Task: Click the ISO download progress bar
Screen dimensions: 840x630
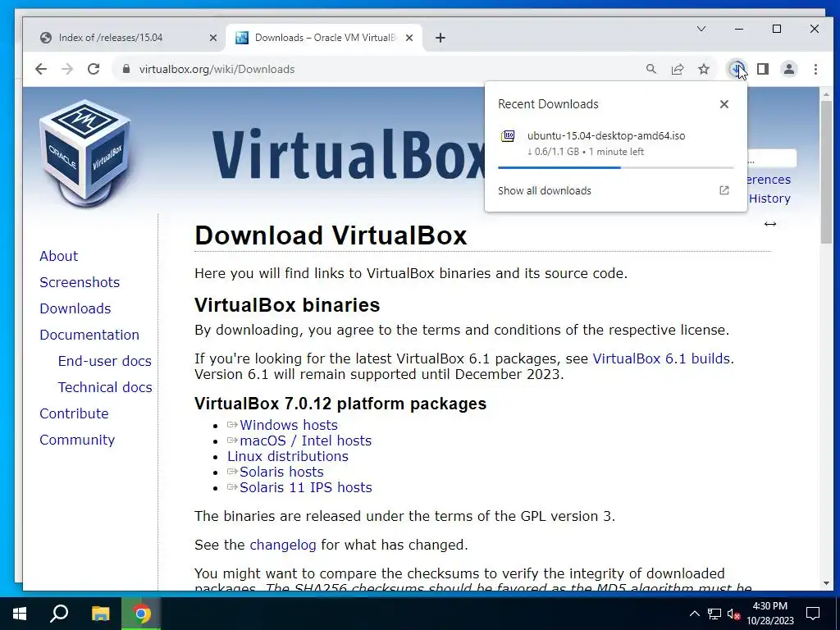Action: [x=615, y=167]
